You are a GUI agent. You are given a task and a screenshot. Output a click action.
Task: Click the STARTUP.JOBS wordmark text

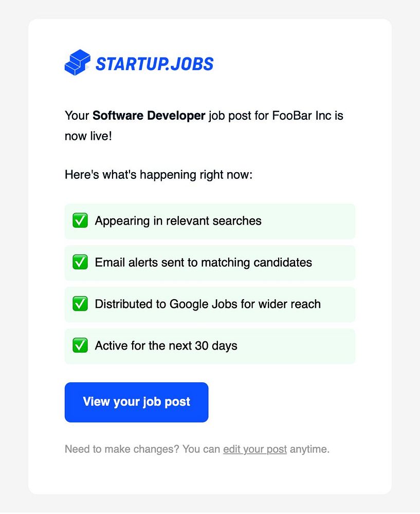[x=154, y=64]
